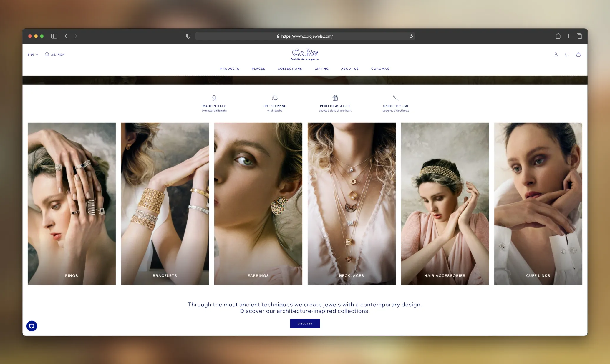Screen dimensions: 610x364
Task: Open the hair accessories photo with gold headband
Action: (445, 204)
